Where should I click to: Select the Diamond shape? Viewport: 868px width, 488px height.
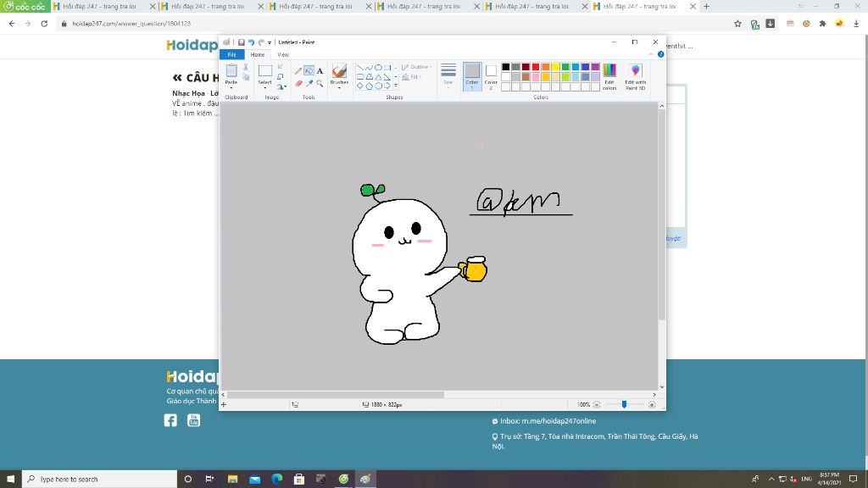[360, 86]
